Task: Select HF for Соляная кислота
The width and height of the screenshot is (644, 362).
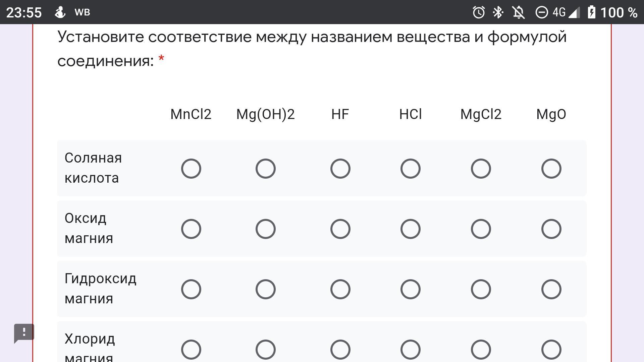Action: [340, 169]
